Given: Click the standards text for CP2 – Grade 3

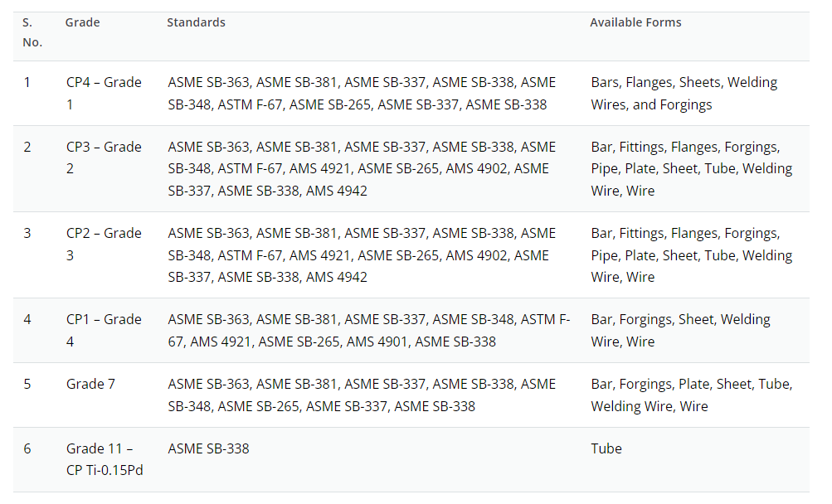Looking at the screenshot, I should coord(362,255).
